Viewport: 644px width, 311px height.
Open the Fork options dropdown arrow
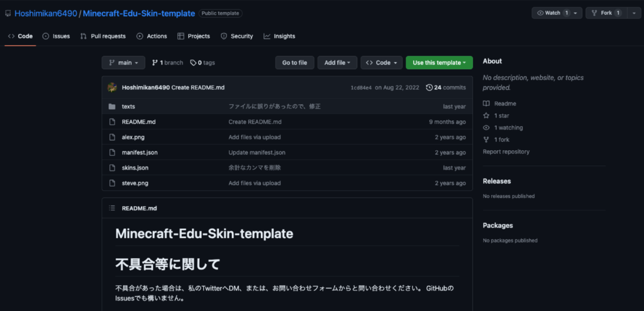633,13
